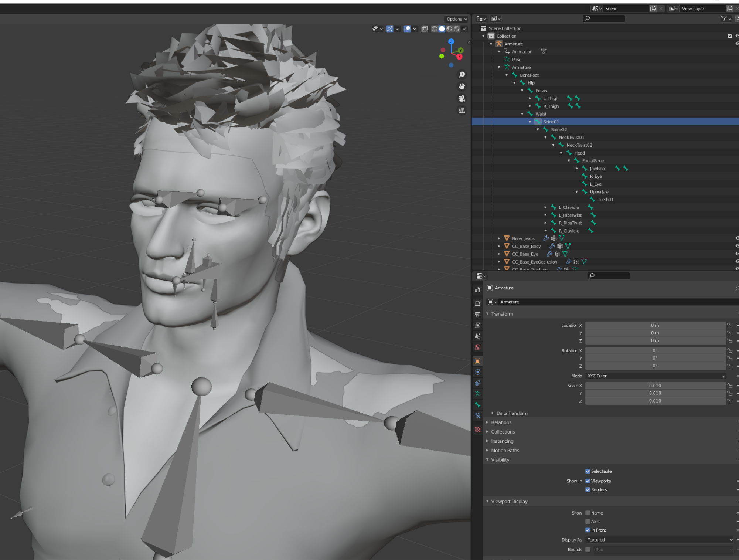Open the World properties tab
This screenshot has width=739, height=560.
tap(477, 347)
